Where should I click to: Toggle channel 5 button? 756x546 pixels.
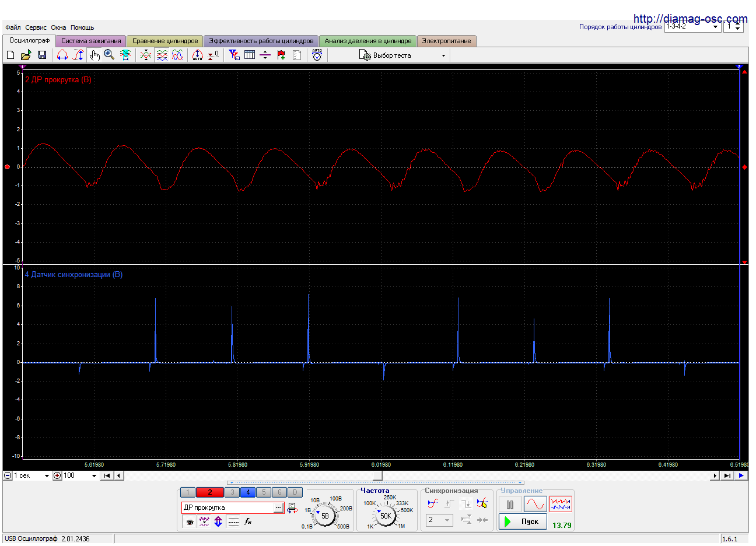(264, 492)
